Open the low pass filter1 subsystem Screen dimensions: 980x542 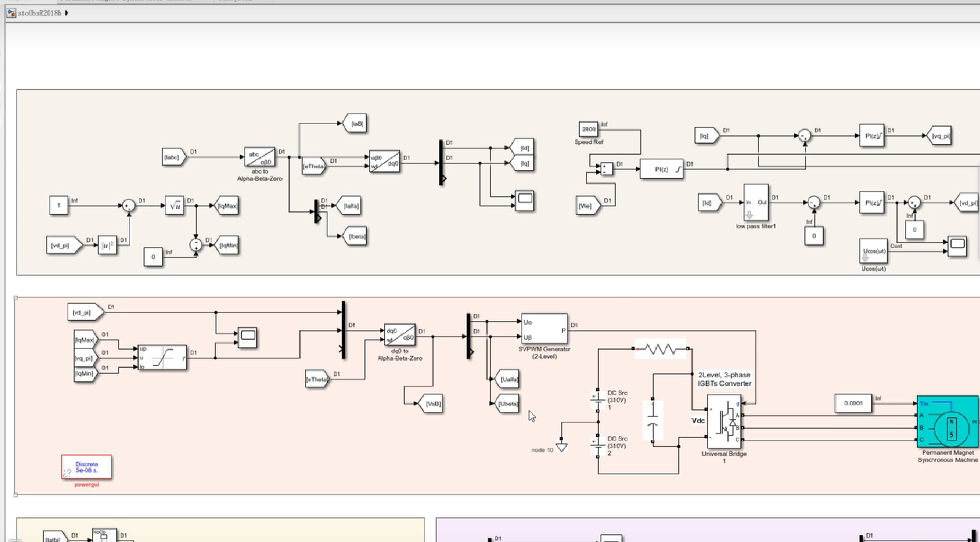(x=756, y=203)
